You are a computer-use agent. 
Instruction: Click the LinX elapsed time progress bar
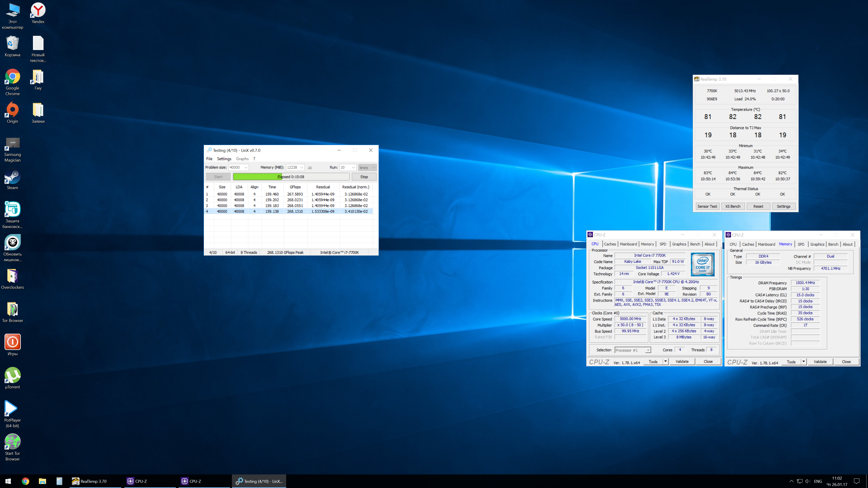point(291,177)
